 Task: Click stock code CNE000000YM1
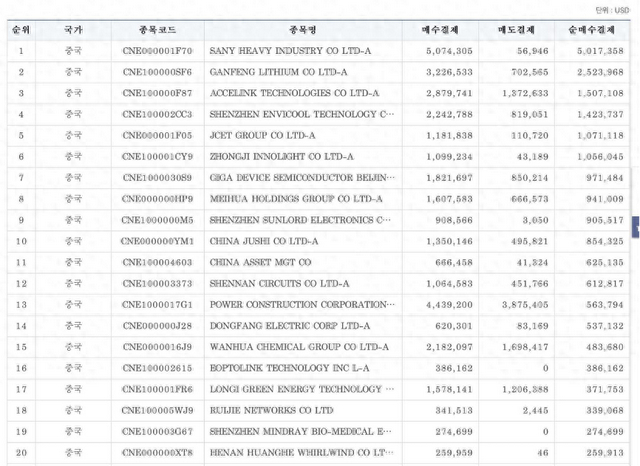tap(158, 241)
